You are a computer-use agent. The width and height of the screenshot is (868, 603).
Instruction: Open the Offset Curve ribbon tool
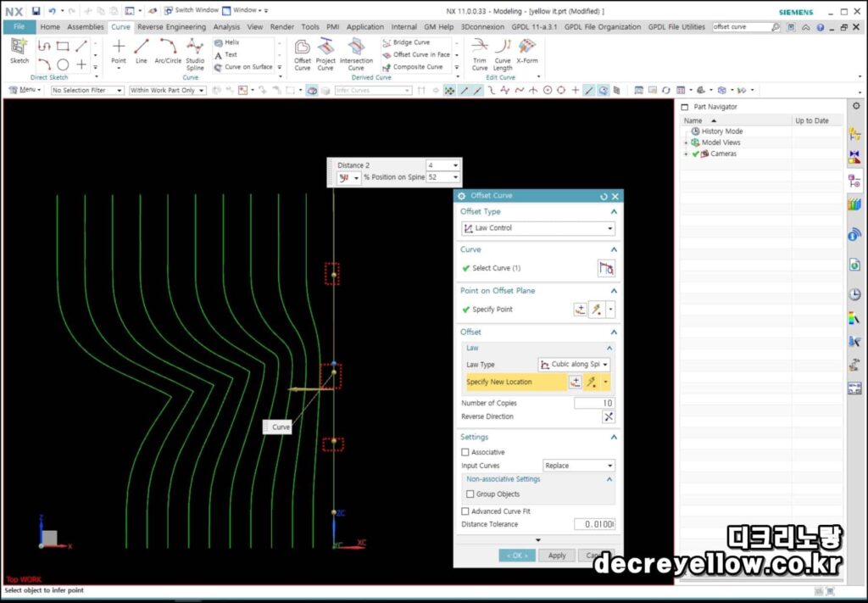coord(303,55)
